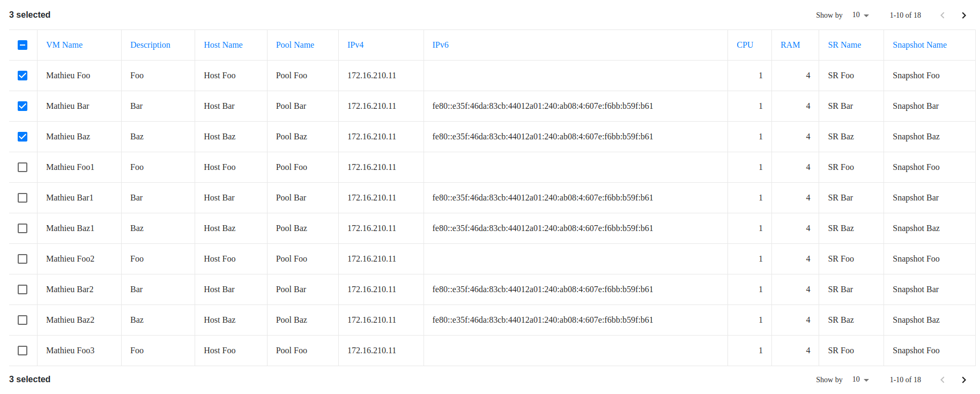
Task: Go to next page using top chevron
Action: coord(963,15)
